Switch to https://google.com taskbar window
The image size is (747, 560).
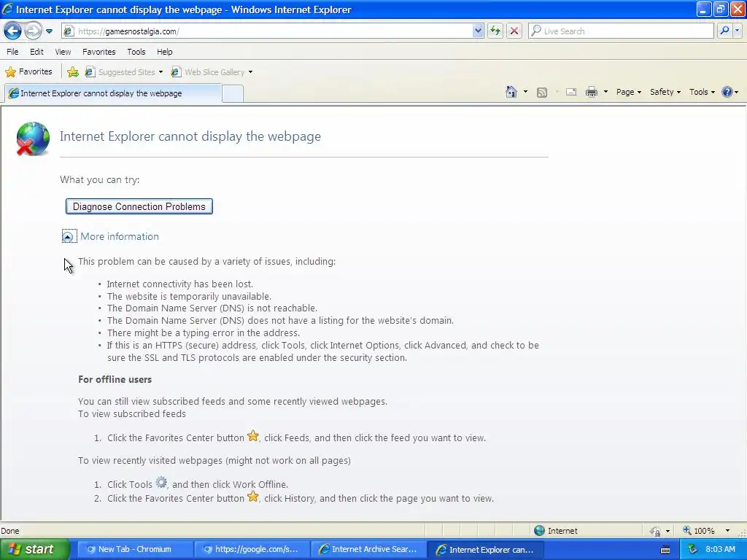(x=252, y=549)
